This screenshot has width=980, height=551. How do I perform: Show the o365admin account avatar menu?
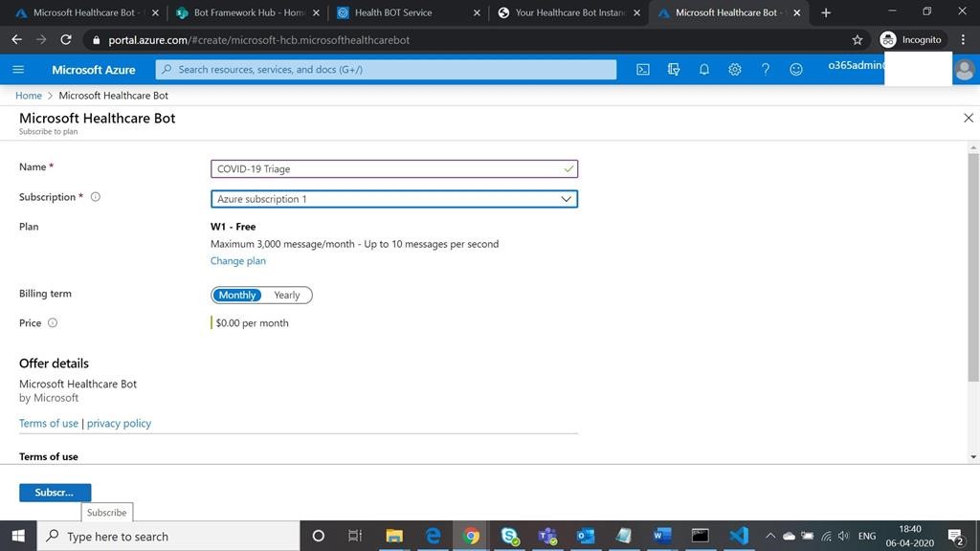(963, 69)
